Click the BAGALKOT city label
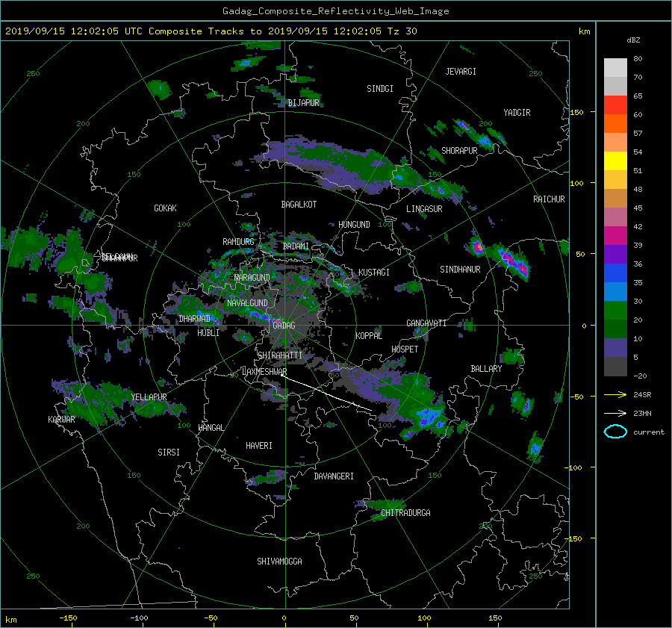This screenshot has height=628, width=672. [x=299, y=205]
